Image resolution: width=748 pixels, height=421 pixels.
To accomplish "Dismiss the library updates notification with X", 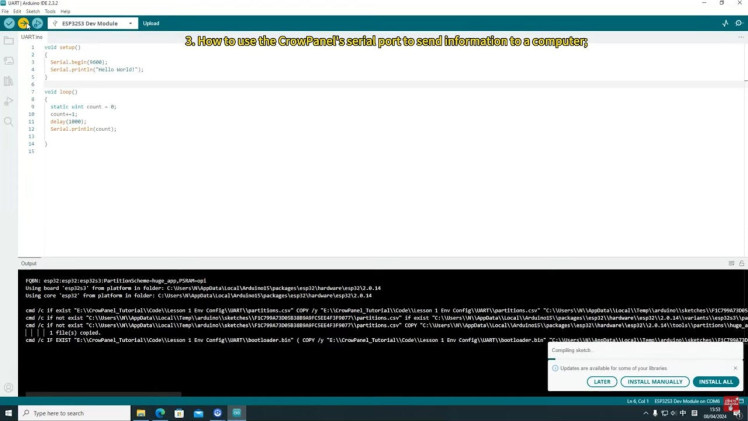I will 735,368.
